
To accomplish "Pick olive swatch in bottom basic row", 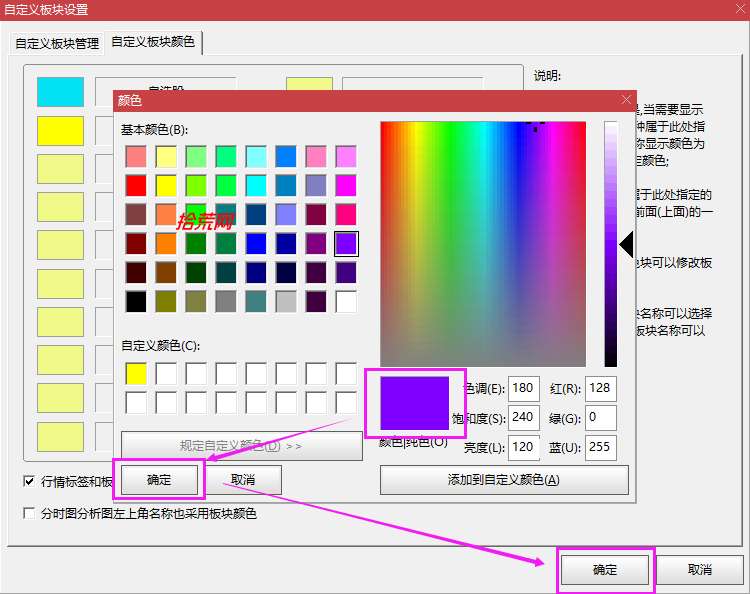I will click(166, 302).
